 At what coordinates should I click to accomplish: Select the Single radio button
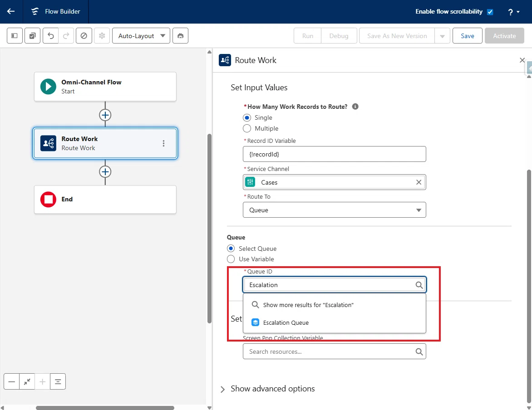(x=247, y=117)
